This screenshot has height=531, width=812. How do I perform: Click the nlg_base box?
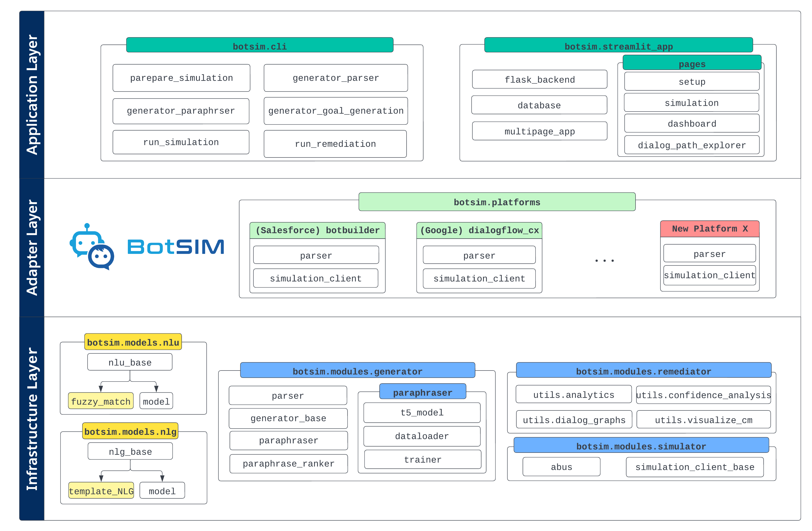tap(130, 451)
